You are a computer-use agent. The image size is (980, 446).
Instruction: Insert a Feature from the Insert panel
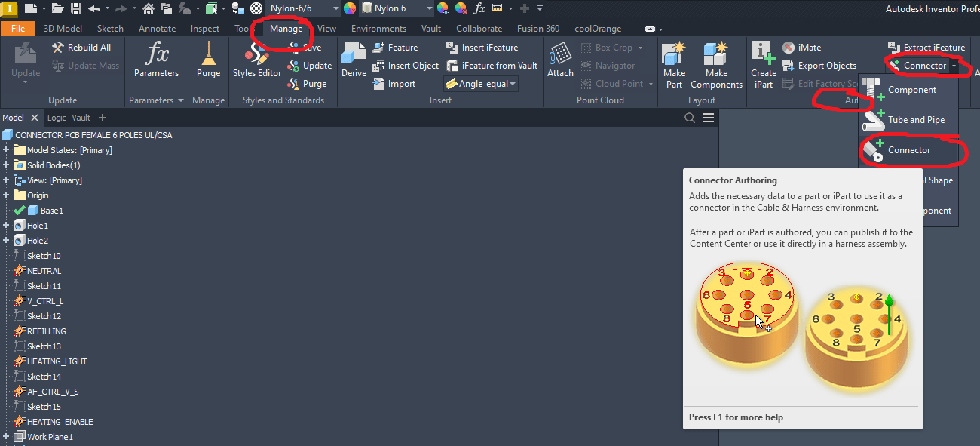[x=395, y=47]
